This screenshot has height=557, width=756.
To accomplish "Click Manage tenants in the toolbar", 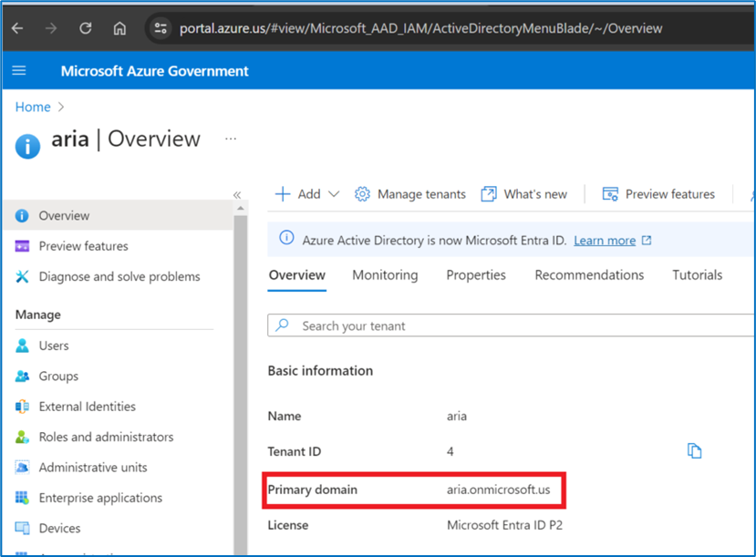I will coord(409,194).
